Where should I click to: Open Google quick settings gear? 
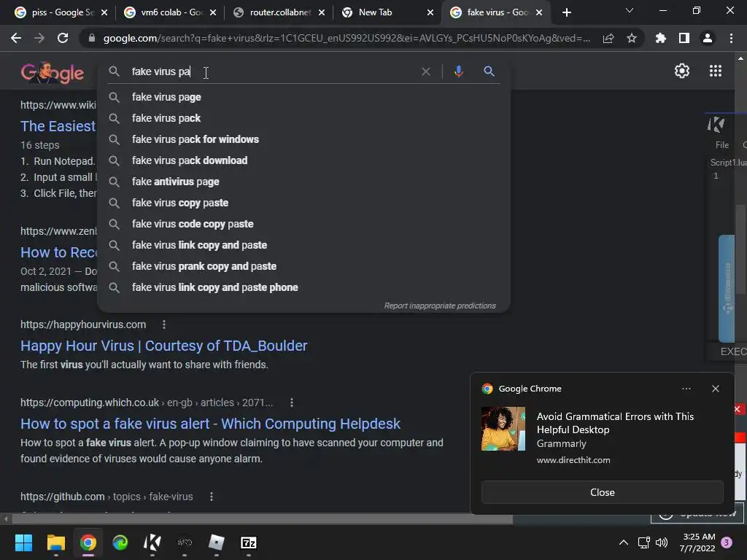682,71
